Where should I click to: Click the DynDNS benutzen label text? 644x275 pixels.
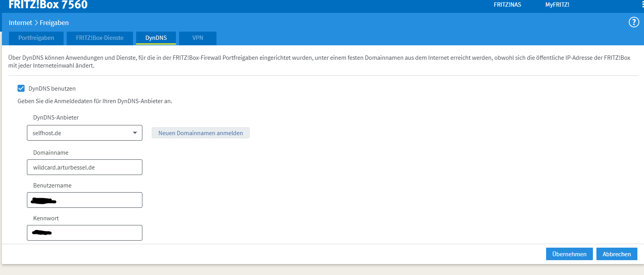[52, 89]
